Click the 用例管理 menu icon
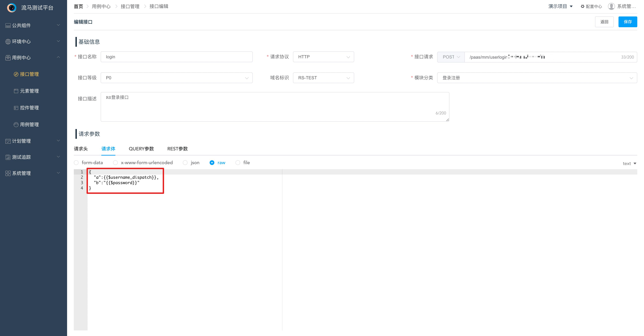The height and width of the screenshot is (336, 644). click(x=16, y=124)
